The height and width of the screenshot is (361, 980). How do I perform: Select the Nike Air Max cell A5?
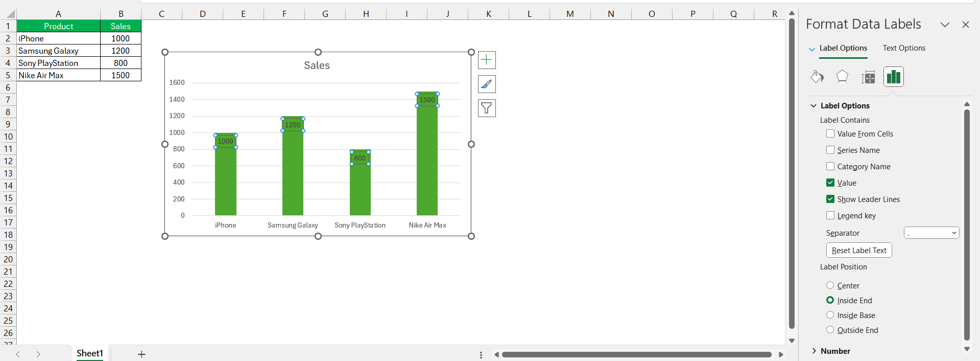tap(58, 75)
